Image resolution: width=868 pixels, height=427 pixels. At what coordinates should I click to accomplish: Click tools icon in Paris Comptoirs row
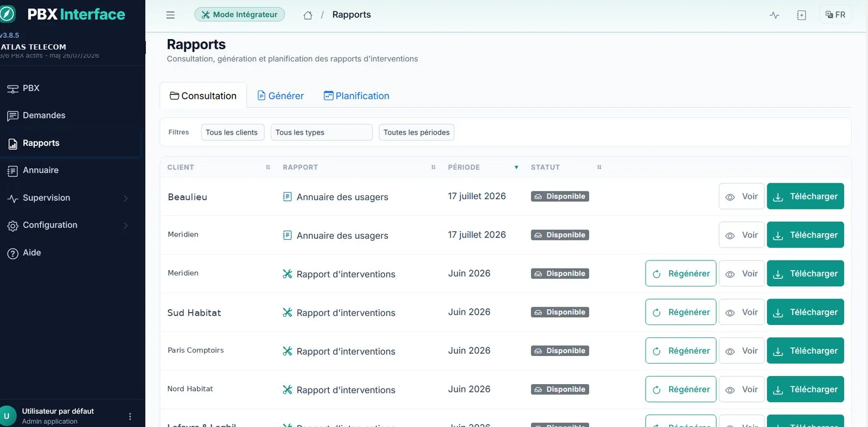tap(288, 351)
